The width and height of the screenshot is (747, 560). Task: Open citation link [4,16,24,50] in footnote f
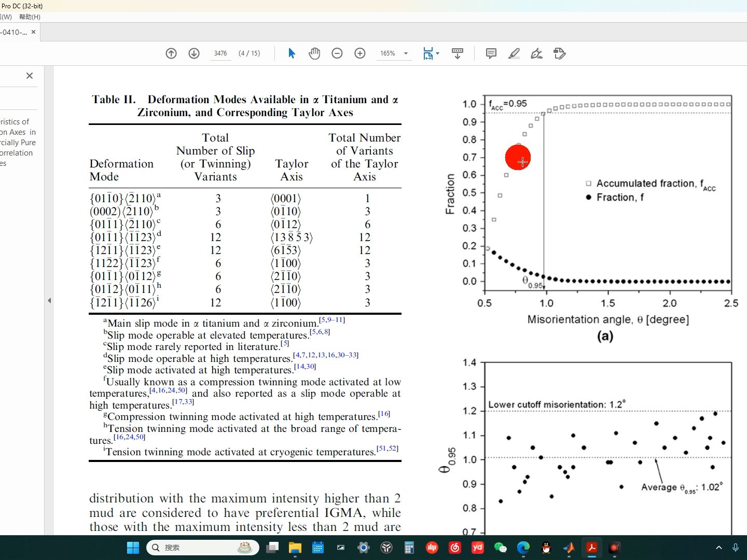pyautogui.click(x=168, y=390)
